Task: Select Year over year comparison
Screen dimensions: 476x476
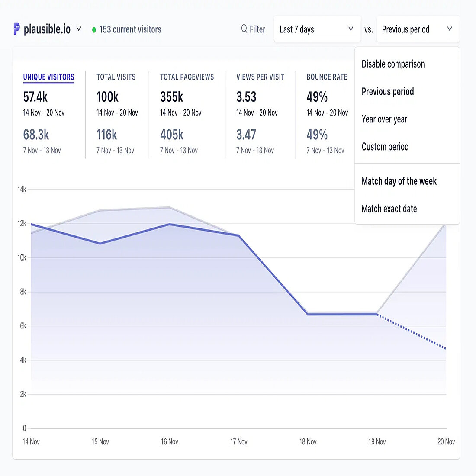Action: [x=384, y=119]
